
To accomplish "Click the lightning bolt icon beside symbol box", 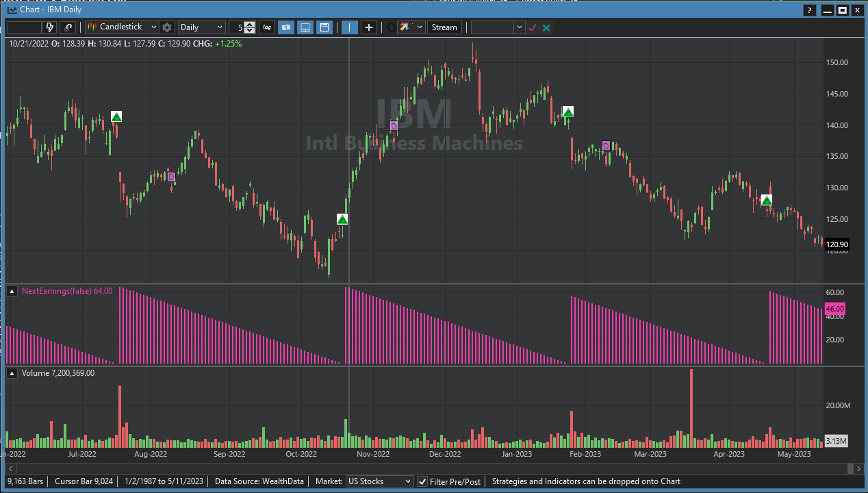I will (x=49, y=27).
